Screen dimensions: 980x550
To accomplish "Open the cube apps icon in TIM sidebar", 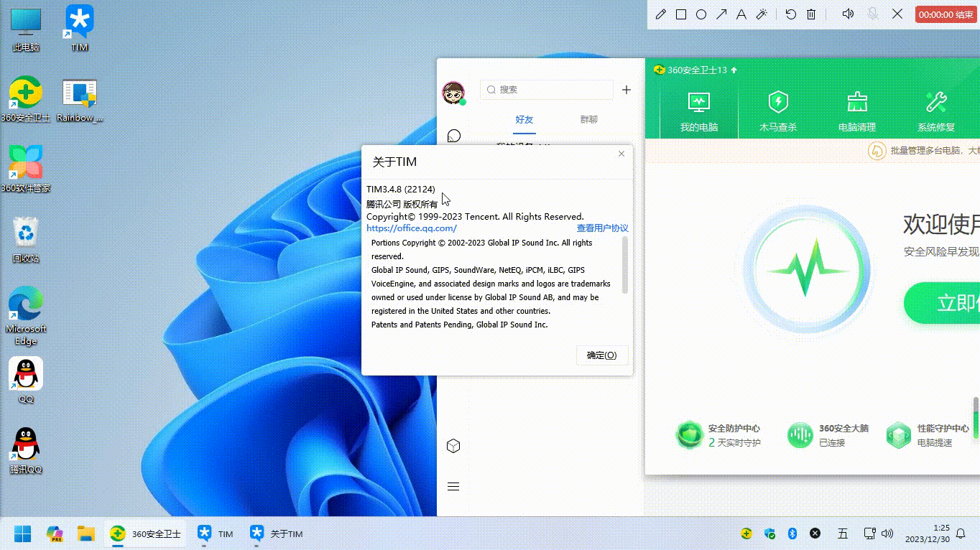I will coord(453,446).
